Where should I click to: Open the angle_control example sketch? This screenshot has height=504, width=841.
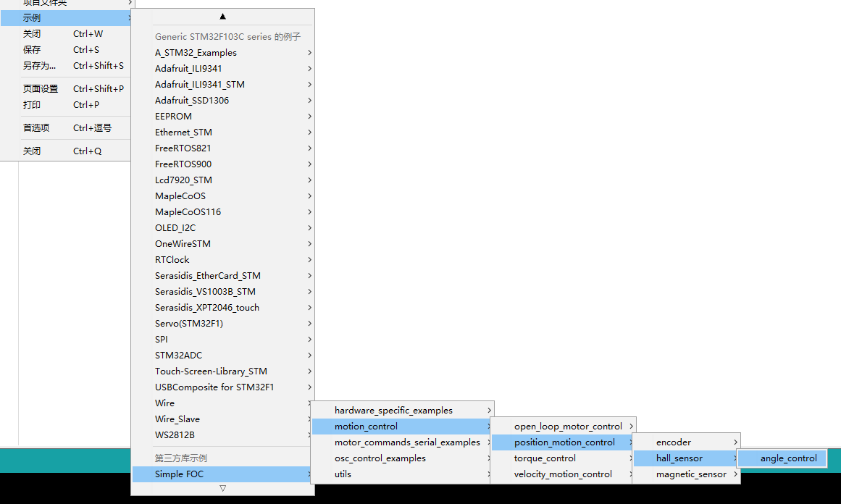782,458
